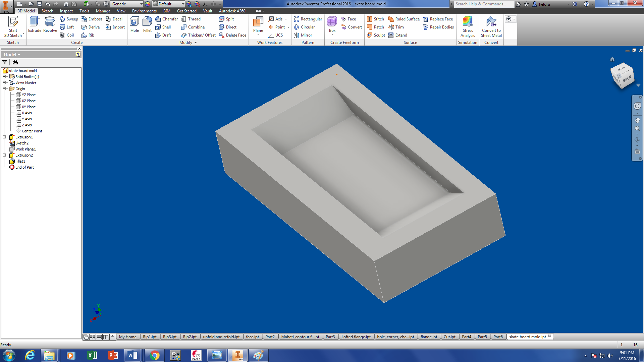The height and width of the screenshot is (362, 644).
Task: Click Convert to Sheet Metal
Action: pyautogui.click(x=491, y=27)
